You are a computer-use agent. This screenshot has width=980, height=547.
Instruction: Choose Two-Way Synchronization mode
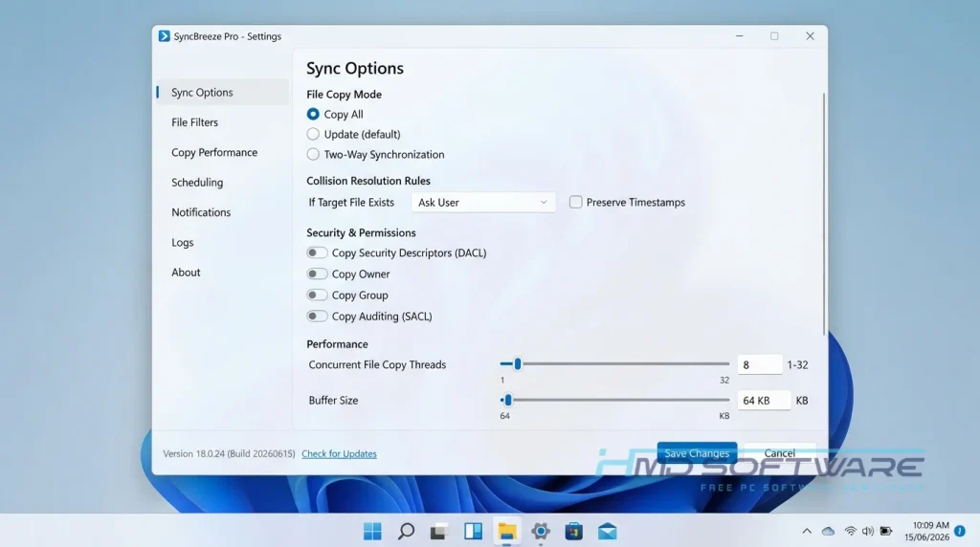pyautogui.click(x=313, y=154)
